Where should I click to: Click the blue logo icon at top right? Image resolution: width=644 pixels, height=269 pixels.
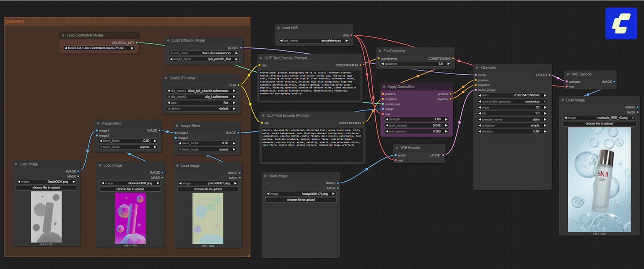coord(621,23)
